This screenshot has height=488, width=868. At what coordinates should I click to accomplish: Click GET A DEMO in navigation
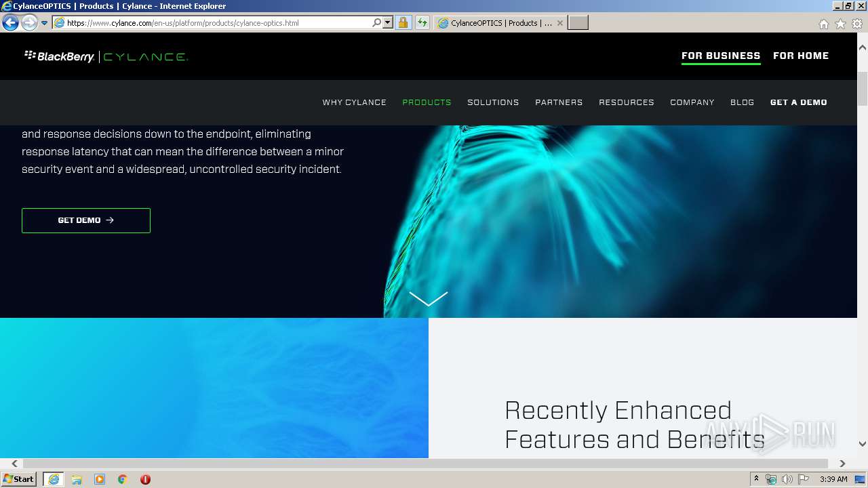(799, 102)
